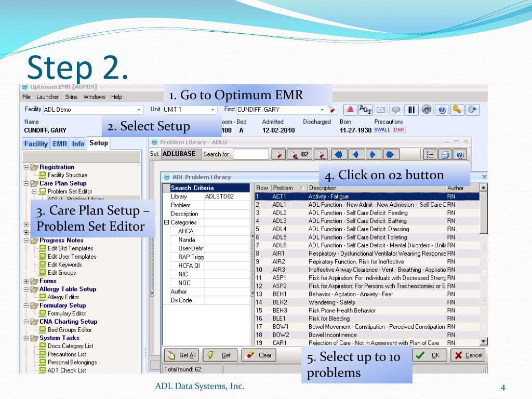This screenshot has height=399, width=532.
Task: Collapse the Allergy Table Setup node
Action: 26,289
